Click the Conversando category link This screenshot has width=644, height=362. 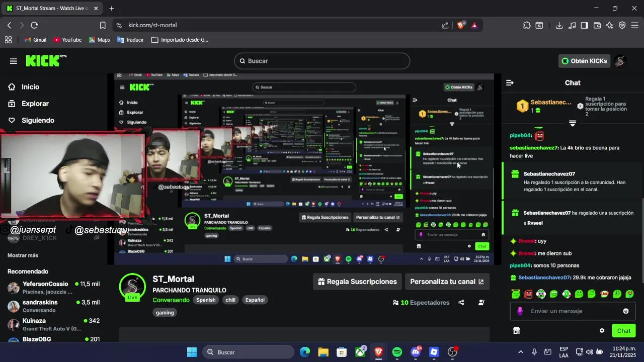(171, 300)
